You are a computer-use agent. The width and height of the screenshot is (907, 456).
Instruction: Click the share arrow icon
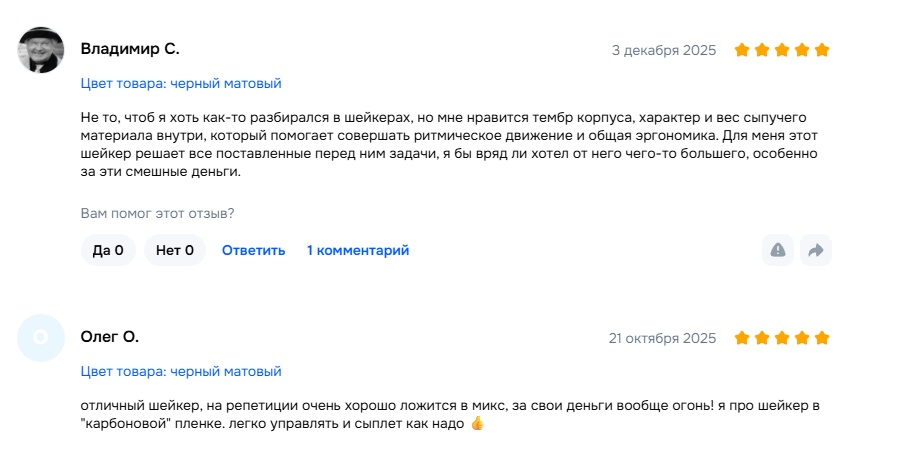tap(815, 250)
